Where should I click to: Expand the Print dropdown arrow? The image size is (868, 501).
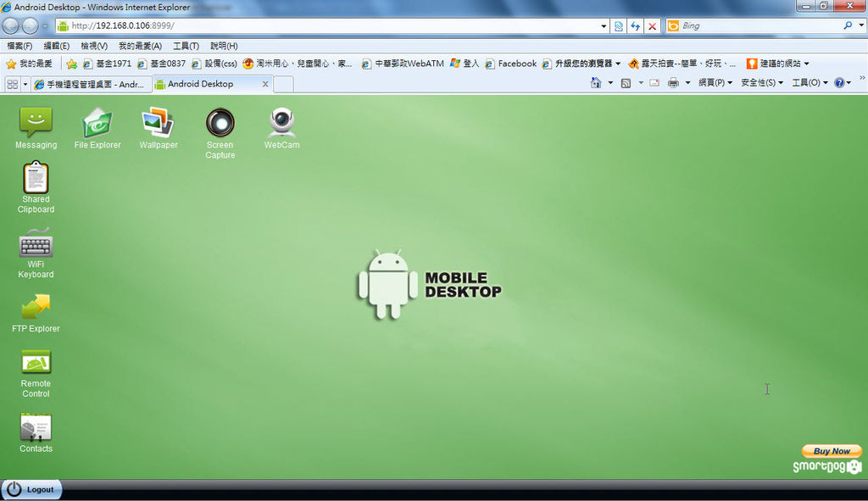(x=687, y=83)
